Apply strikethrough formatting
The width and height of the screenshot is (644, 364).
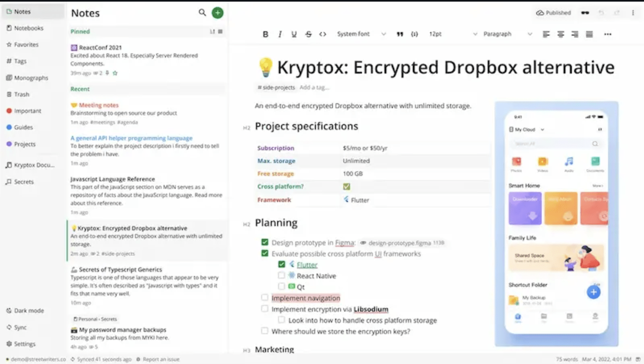coord(308,34)
